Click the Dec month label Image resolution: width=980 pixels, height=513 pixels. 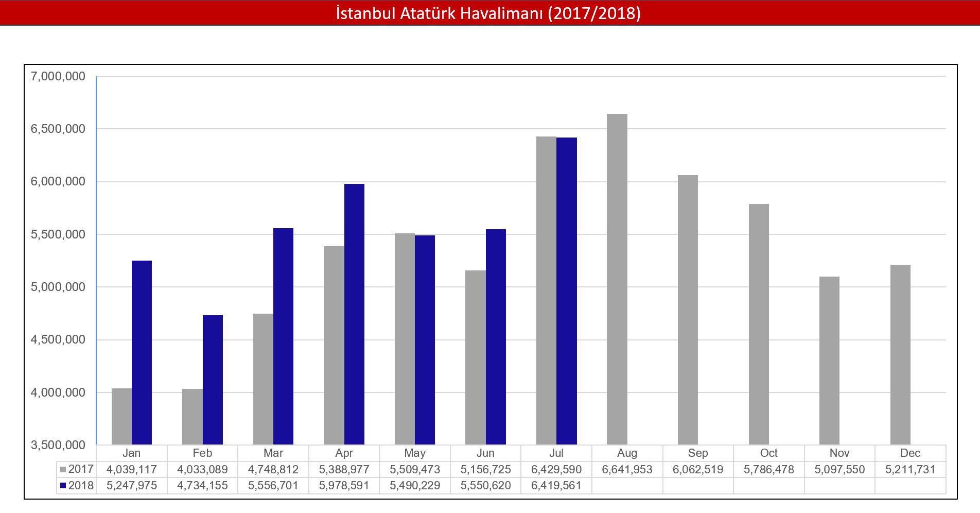910,453
